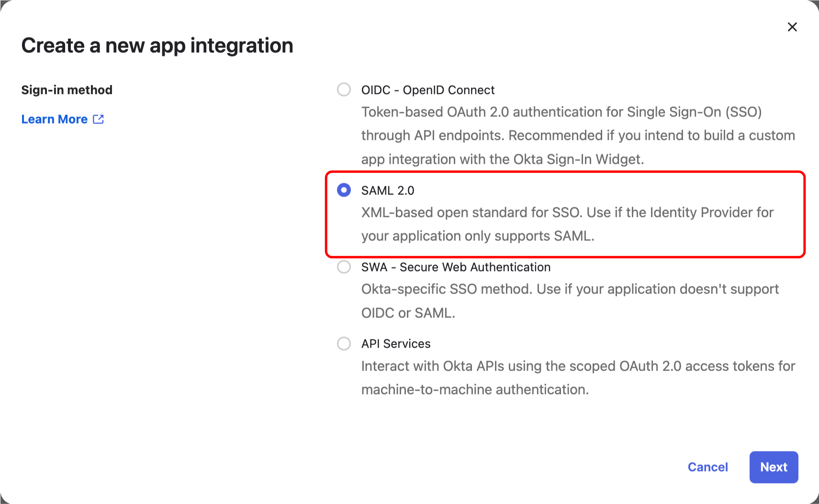Screen dimensions: 819x504
Task: Open the Learn More link
Action: (x=55, y=119)
